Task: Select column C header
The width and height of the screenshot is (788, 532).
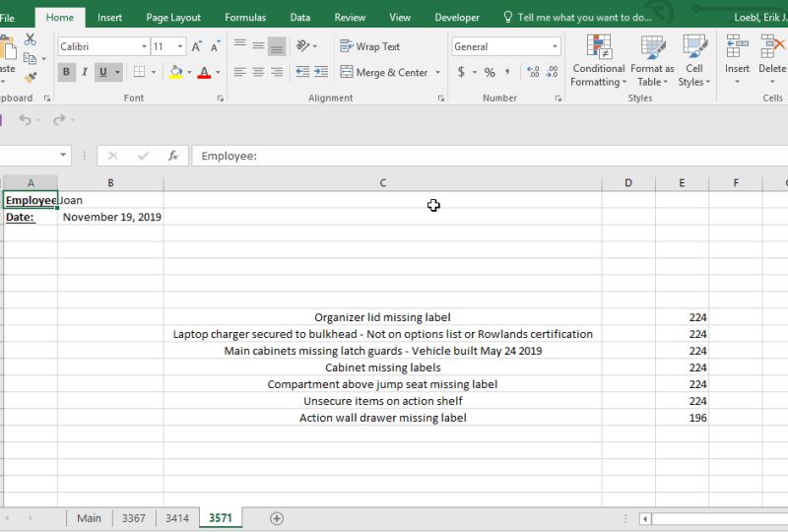Action: (x=382, y=183)
